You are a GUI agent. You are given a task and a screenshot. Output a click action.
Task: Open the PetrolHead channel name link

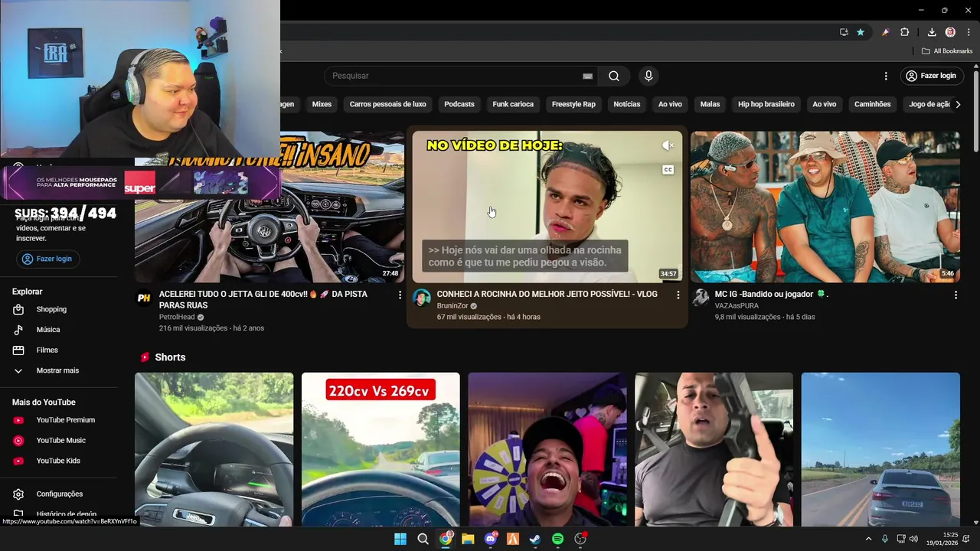click(x=177, y=317)
